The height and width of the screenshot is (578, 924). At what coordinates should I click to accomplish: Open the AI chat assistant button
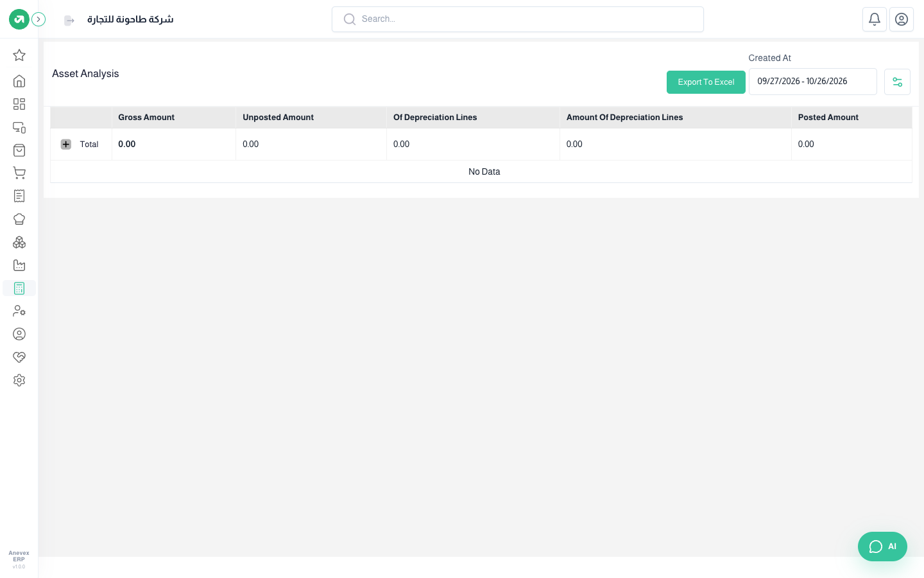coord(882,547)
